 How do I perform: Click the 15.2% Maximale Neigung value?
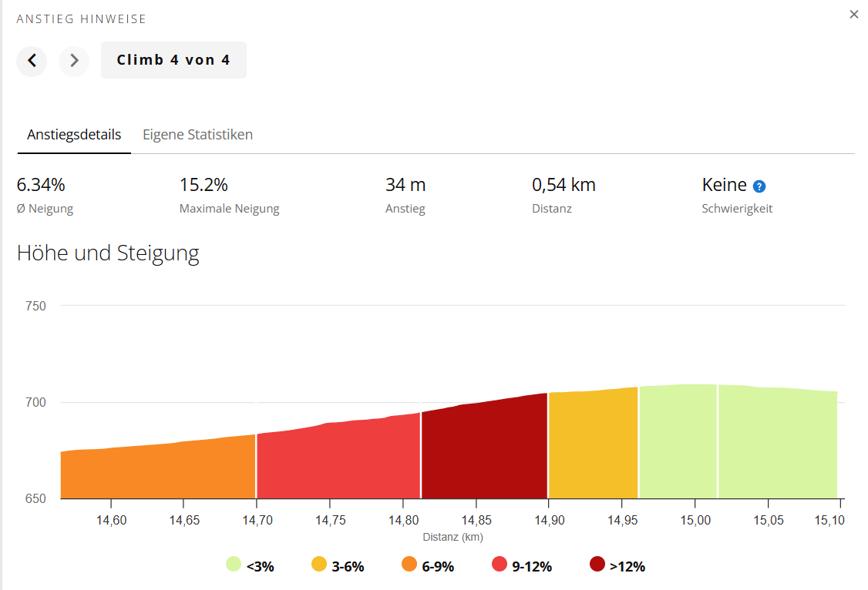point(204,185)
